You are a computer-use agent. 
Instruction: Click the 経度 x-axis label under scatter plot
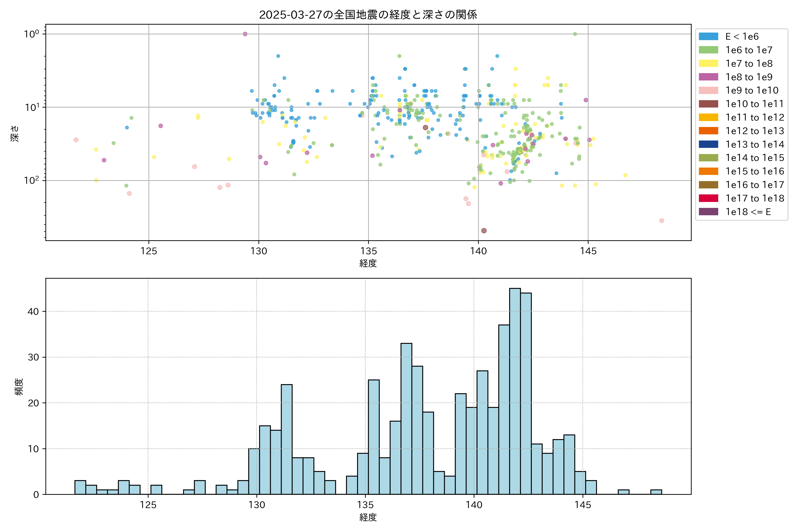[368, 263]
